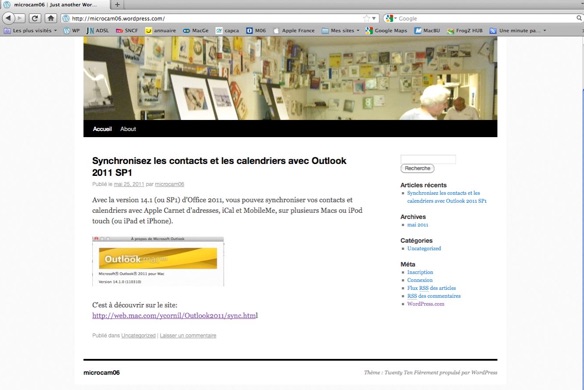
Task: Open the URL history dropdown arrow
Action: (x=374, y=18)
